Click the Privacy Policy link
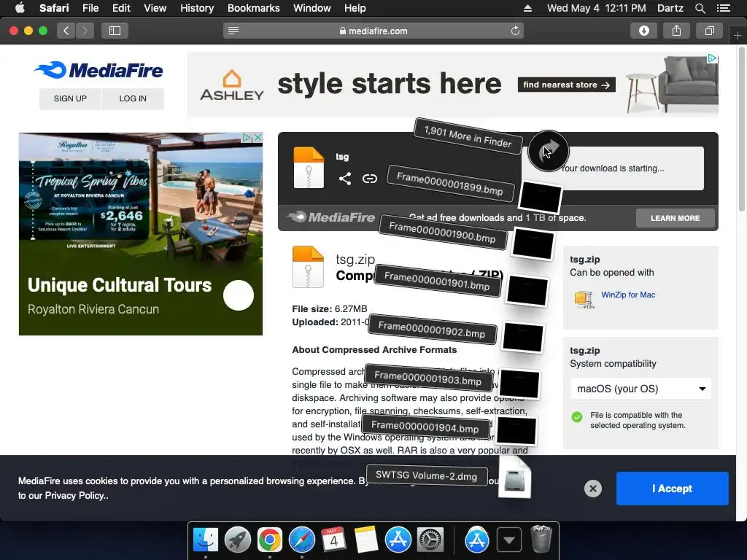 (x=75, y=495)
